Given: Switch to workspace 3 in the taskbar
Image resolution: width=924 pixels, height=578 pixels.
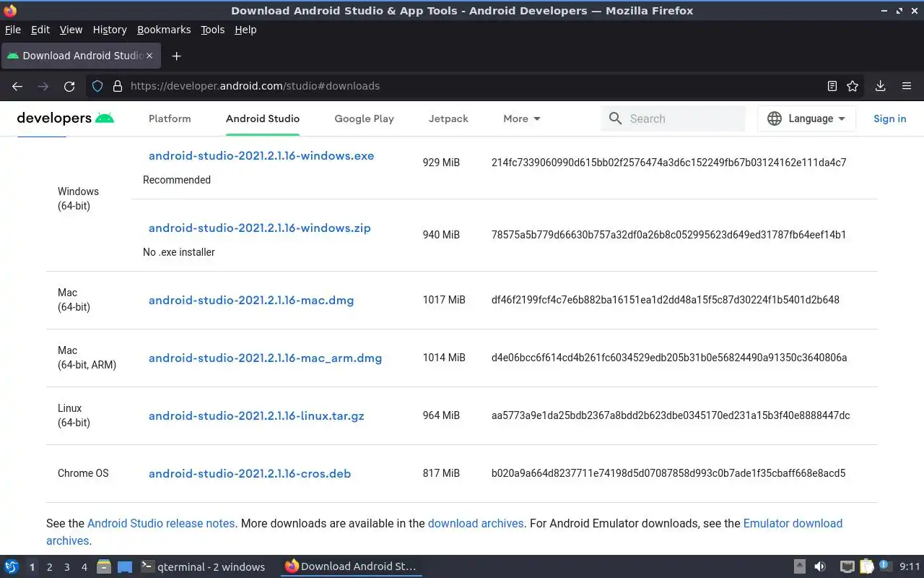Looking at the screenshot, I should coord(66,567).
